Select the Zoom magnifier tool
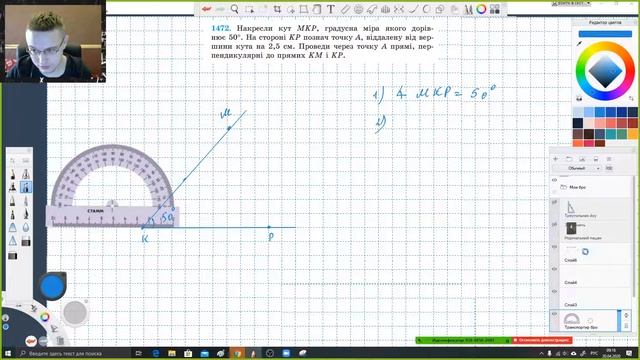 pos(235,9)
